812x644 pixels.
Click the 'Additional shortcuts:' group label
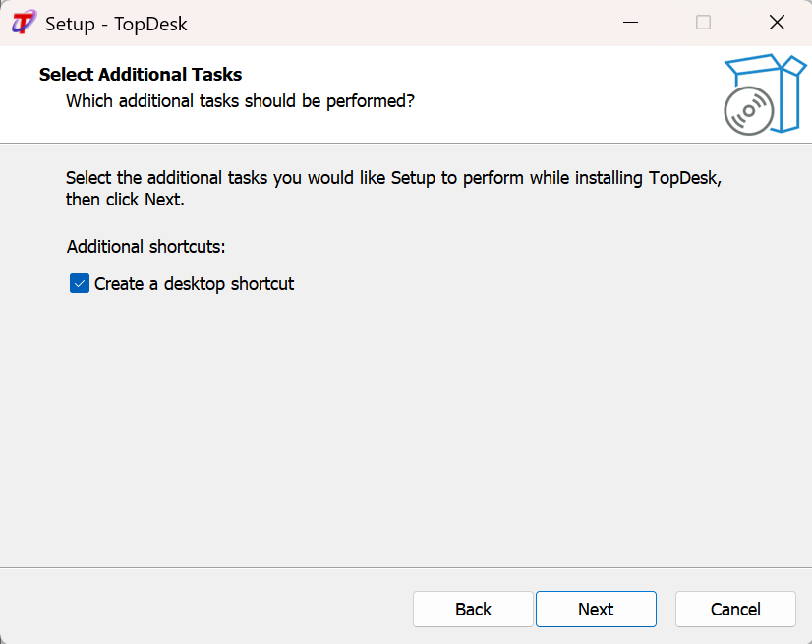[145, 246]
